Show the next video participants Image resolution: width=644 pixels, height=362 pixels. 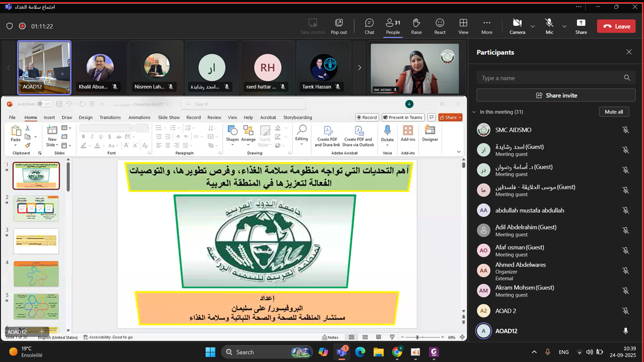(x=359, y=67)
